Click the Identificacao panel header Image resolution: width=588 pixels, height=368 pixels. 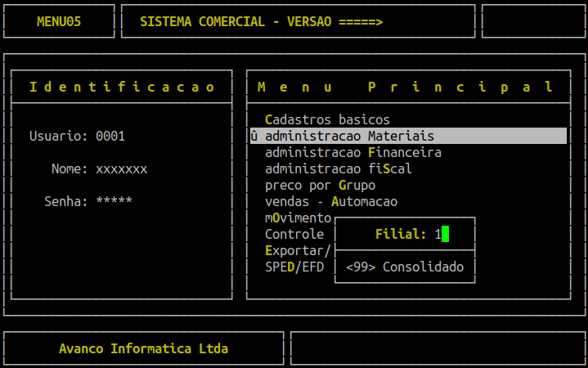coord(121,87)
